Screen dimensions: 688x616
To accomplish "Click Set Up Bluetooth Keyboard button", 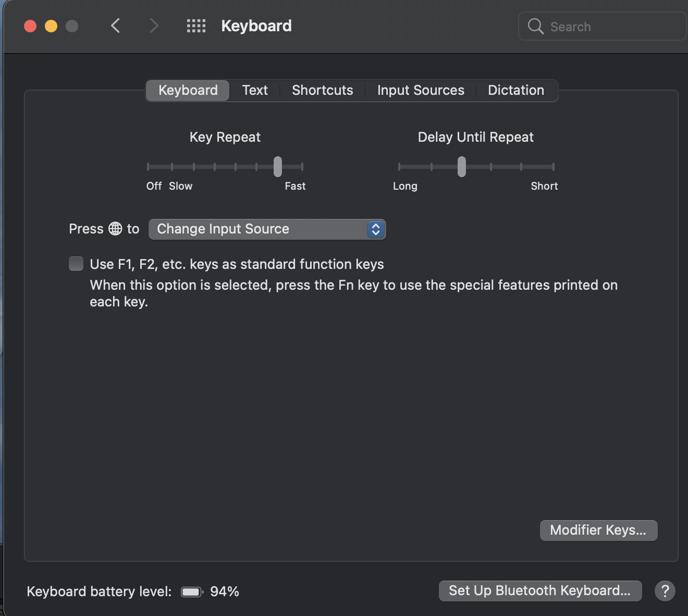I will pos(539,590).
